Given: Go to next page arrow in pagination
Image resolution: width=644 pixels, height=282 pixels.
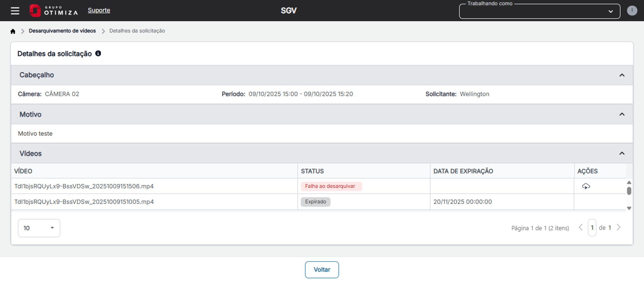Looking at the screenshot, I should coord(619,227).
